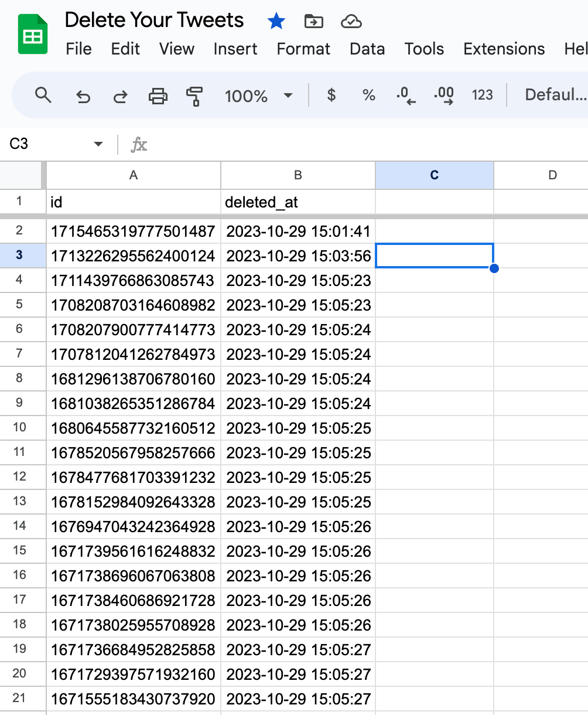Screen dimensions: 588x715
Task: Click the print icon
Action: [x=158, y=96]
